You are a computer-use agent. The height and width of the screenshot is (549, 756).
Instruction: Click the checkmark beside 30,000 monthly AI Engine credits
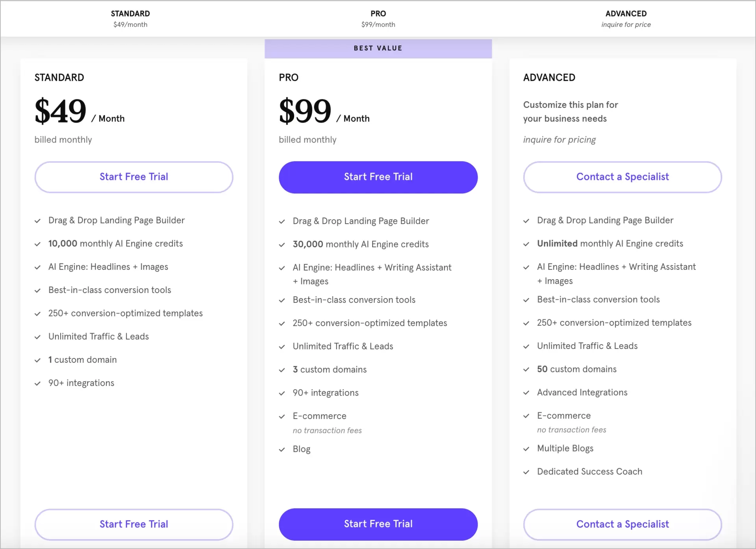[282, 245]
